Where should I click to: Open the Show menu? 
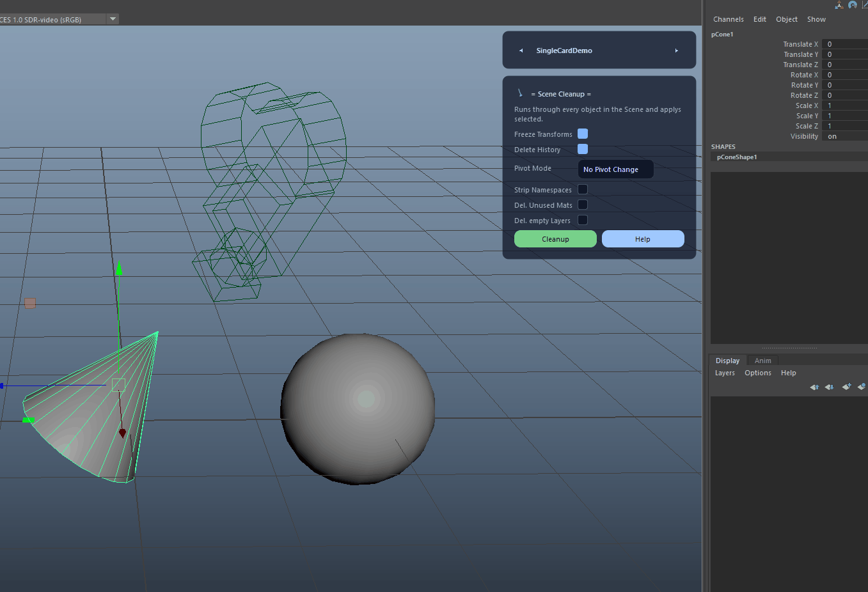tap(816, 19)
